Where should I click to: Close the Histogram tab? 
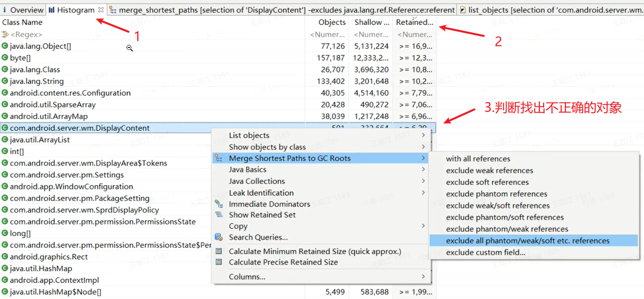point(101,10)
